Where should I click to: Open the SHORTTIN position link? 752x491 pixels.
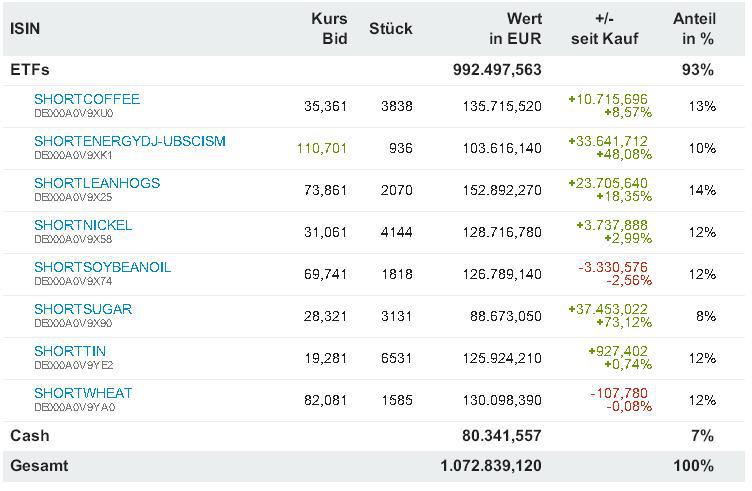pos(69,351)
